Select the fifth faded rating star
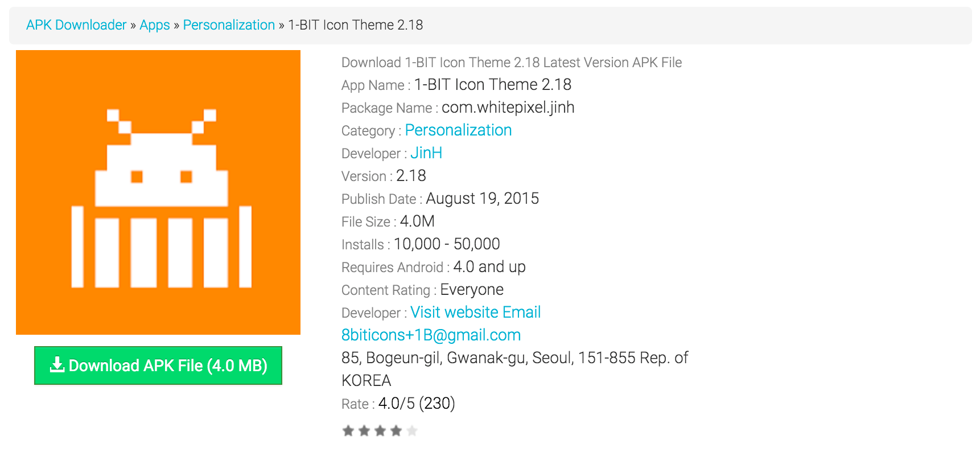Screen dimensions: 980x452 412,431
